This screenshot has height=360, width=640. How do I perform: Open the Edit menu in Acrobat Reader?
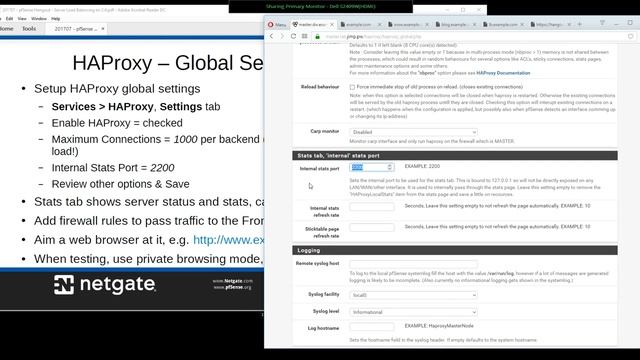tap(9, 19)
